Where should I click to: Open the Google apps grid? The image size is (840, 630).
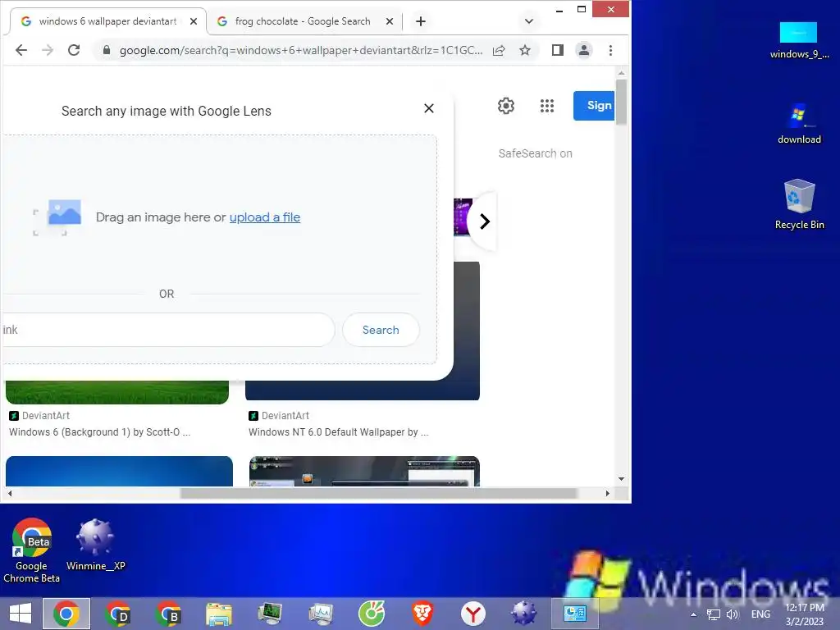click(x=547, y=106)
